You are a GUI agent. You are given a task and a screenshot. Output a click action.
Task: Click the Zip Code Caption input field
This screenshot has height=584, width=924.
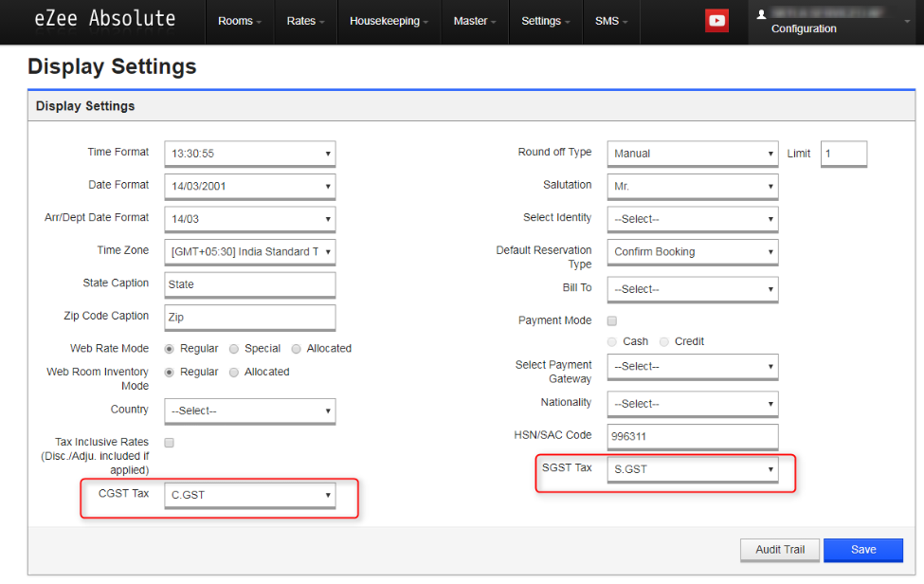click(x=250, y=318)
